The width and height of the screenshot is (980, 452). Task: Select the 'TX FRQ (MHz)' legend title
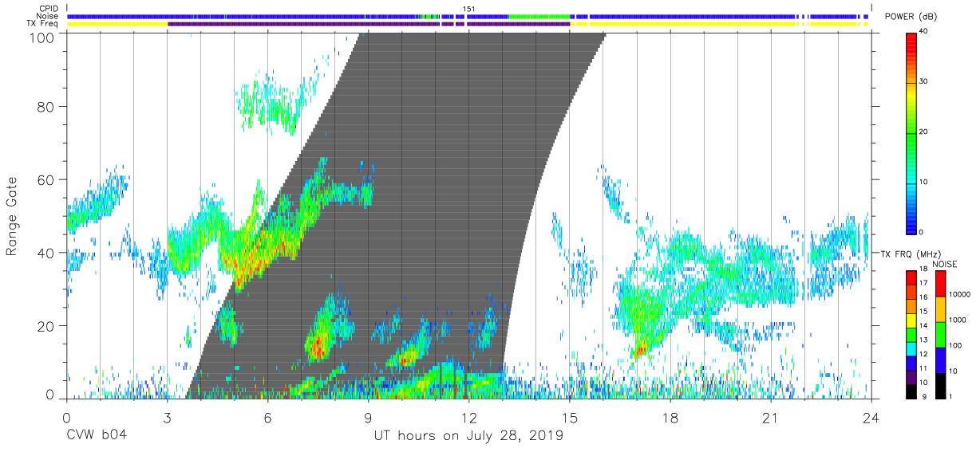click(913, 254)
